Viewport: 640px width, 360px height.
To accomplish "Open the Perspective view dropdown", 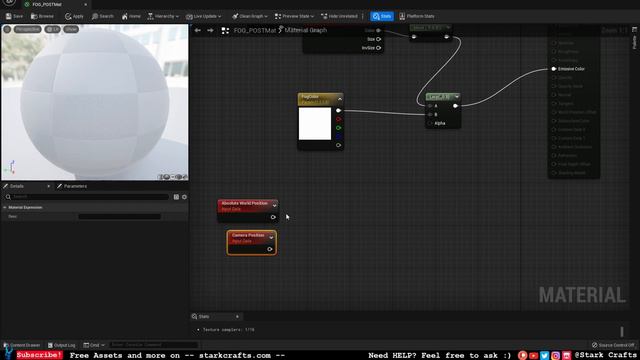I will 28,29.
